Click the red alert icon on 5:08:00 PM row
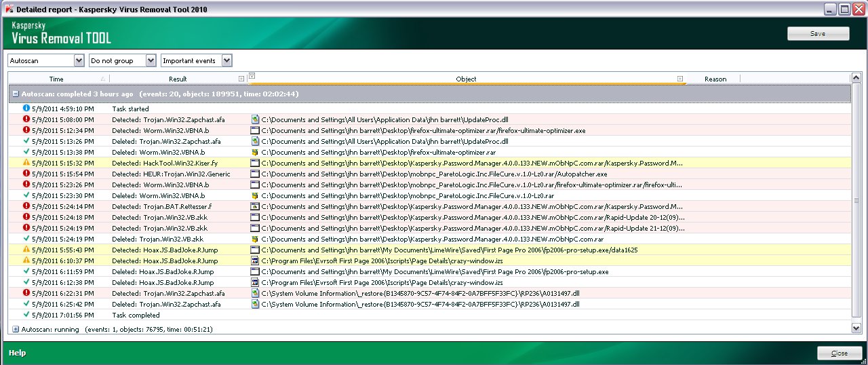 pyautogui.click(x=26, y=119)
